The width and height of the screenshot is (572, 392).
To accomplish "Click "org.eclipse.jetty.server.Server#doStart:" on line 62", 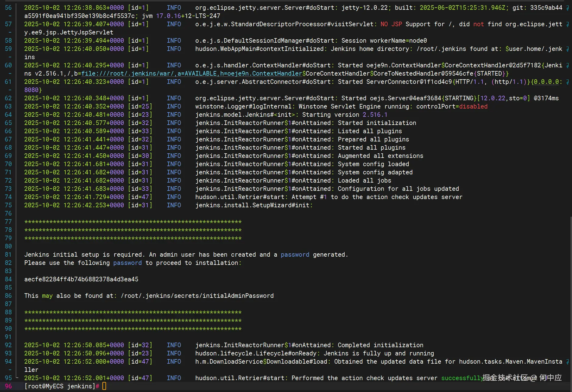I will (267, 98).
